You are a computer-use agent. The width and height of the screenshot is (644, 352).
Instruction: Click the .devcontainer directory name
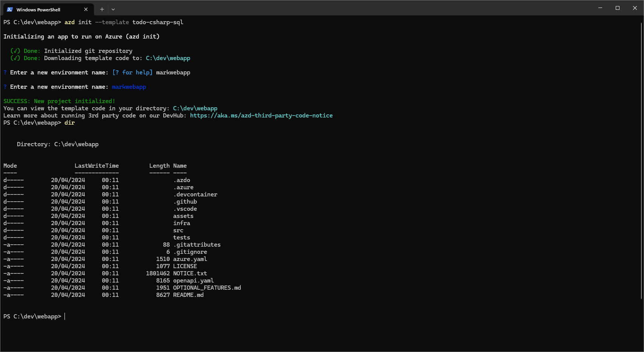tap(195, 195)
